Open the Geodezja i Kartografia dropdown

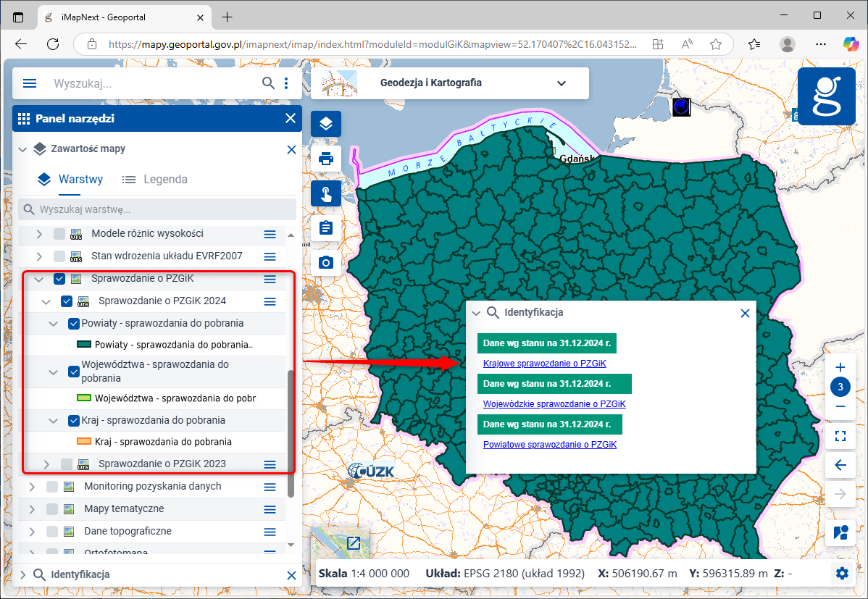[562, 83]
